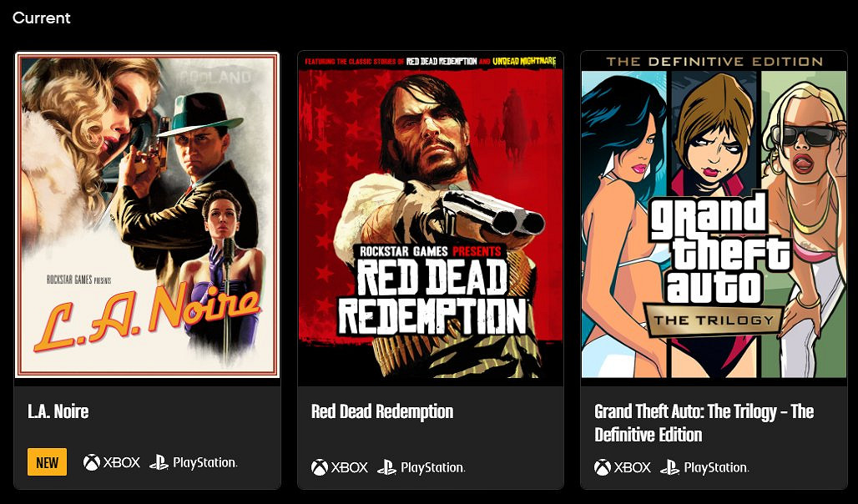Select the Xbox icon under Red Dead Redemption
The image size is (858, 504).
click(x=339, y=467)
